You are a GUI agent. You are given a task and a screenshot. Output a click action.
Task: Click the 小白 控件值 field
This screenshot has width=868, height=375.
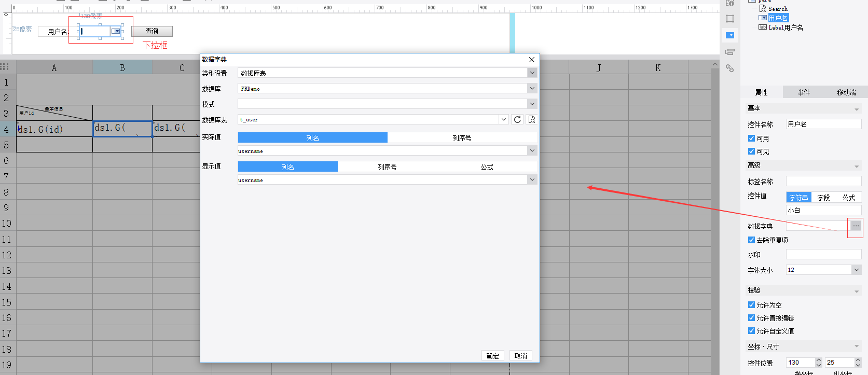823,210
